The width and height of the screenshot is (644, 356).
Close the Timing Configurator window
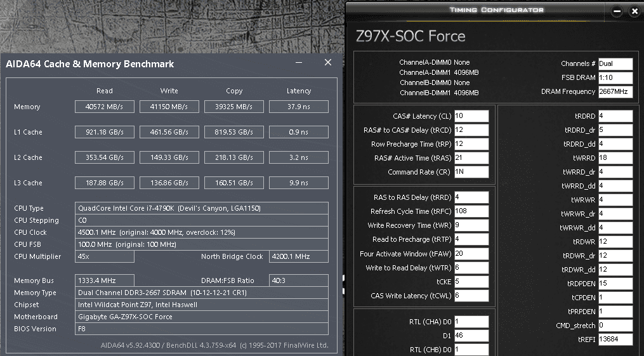634,11
